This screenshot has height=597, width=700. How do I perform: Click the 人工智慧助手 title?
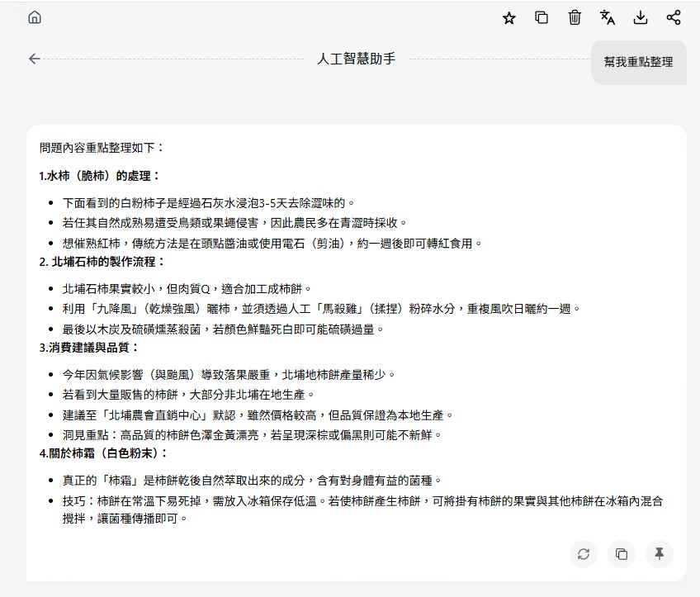pos(357,59)
